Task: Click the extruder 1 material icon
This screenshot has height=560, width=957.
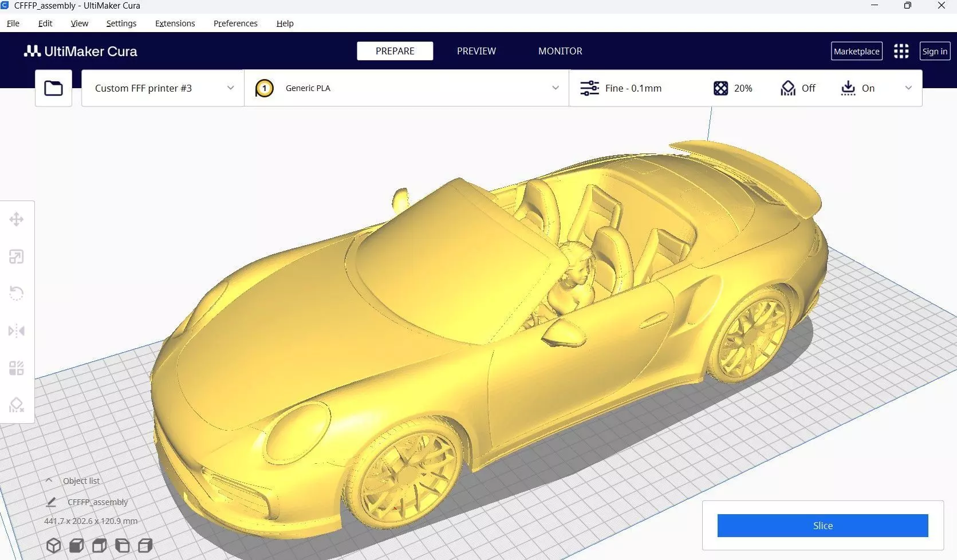Action: pos(264,88)
